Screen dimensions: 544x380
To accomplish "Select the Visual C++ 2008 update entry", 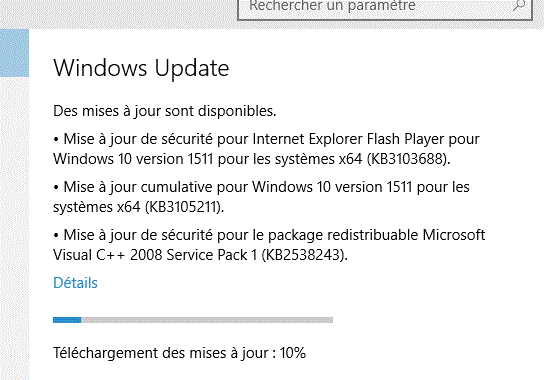I will (269, 245).
